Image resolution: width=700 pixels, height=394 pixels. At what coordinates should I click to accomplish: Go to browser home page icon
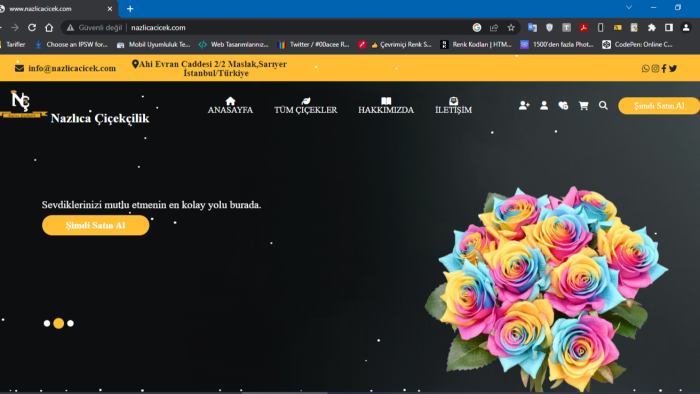(49, 28)
